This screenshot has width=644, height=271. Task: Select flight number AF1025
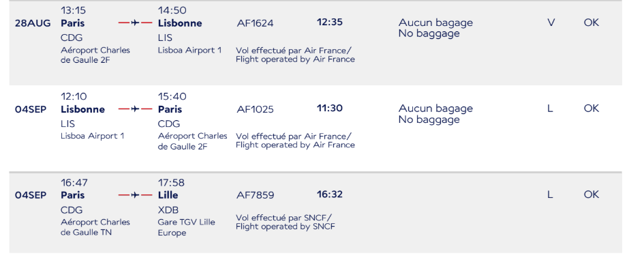point(255,109)
